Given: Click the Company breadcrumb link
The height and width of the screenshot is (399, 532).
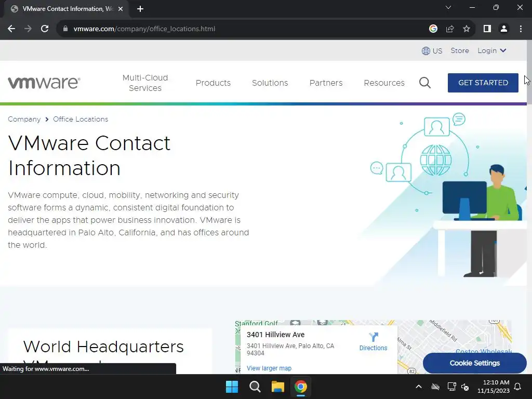Looking at the screenshot, I should point(24,119).
